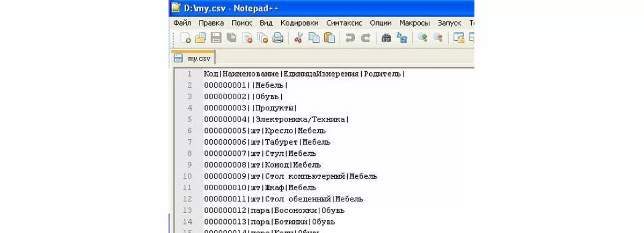Create a new file with the New icon
Image resolution: width=644 pixels, height=233 pixels.
coord(186,38)
